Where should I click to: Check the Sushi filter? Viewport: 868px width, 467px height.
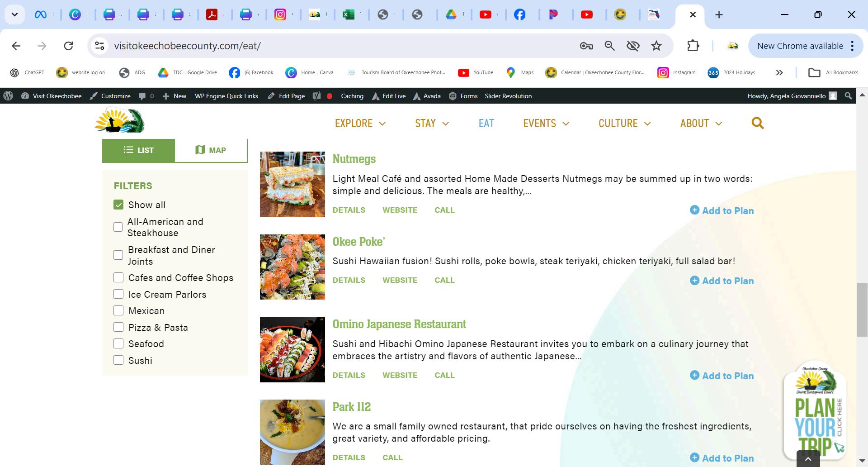(x=118, y=360)
